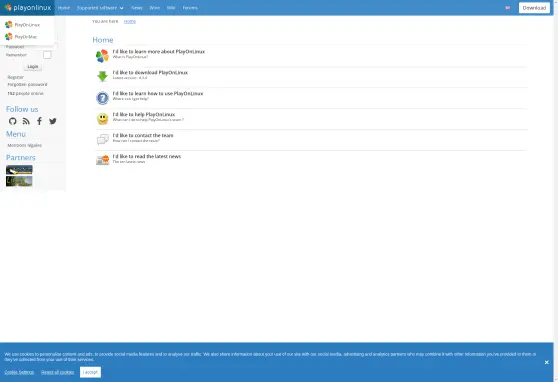Open the RSS feed icon

(26, 121)
